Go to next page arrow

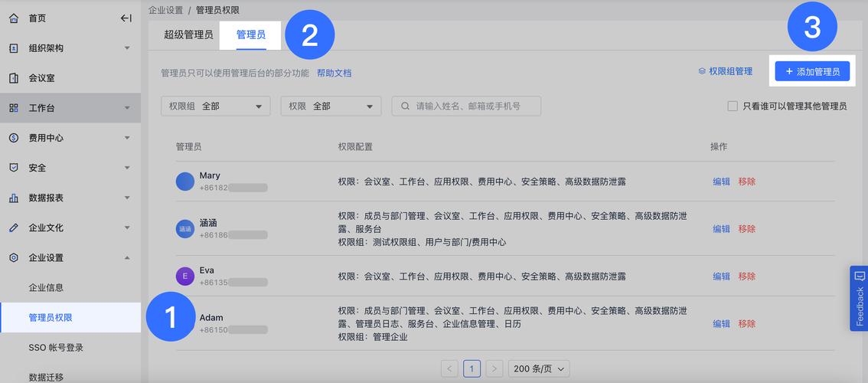pyautogui.click(x=495, y=368)
